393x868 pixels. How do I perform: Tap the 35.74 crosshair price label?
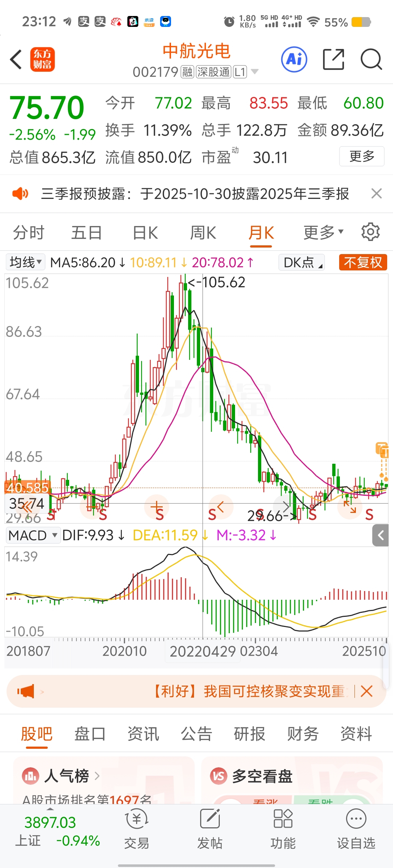coord(27,503)
